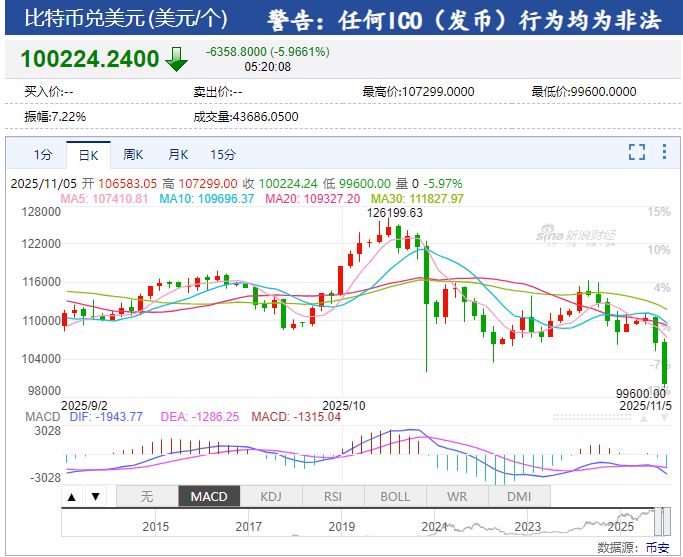Select the 日K daily candlestick tab
Image resolution: width=683 pixels, height=557 pixels.
coord(88,155)
